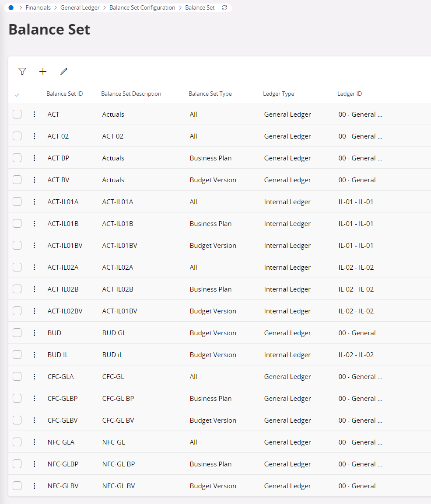Refresh the Balance Set page
431x504 pixels.
pyautogui.click(x=224, y=7)
